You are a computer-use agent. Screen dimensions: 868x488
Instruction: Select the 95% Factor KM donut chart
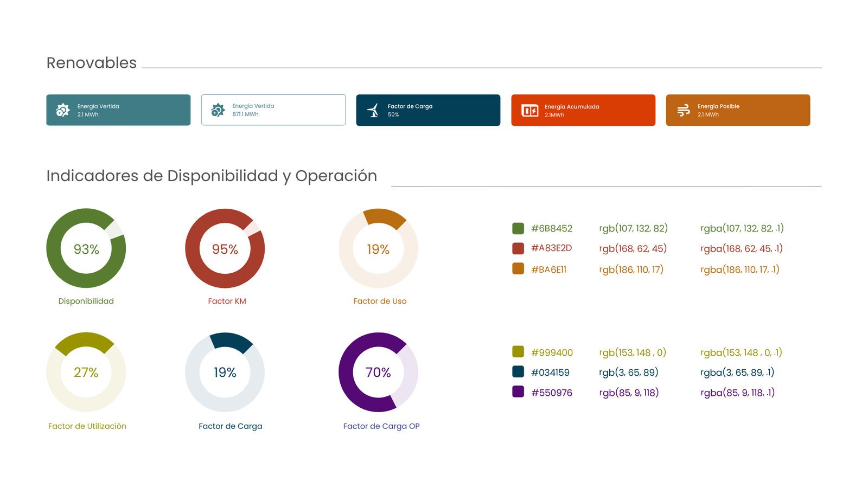pos(225,248)
